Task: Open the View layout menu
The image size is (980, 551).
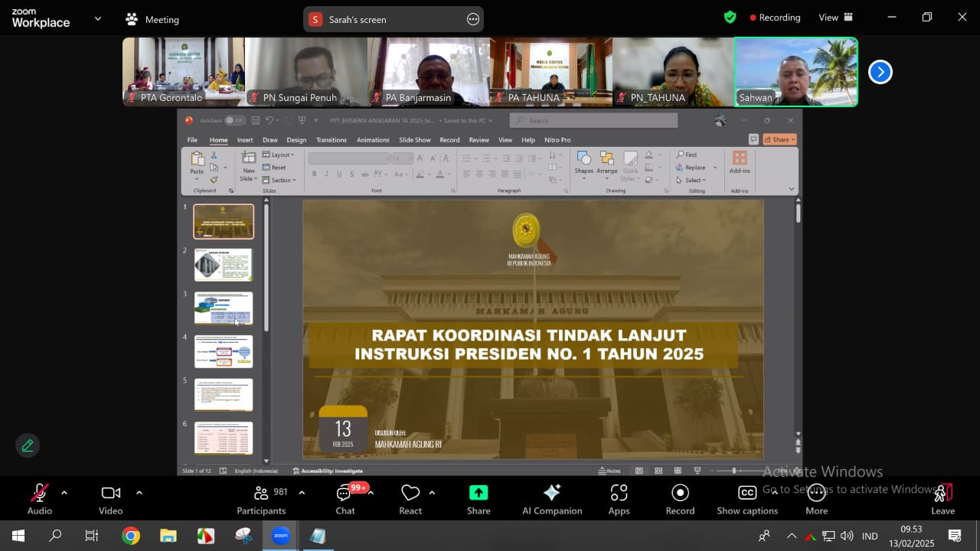Action: 835,18
